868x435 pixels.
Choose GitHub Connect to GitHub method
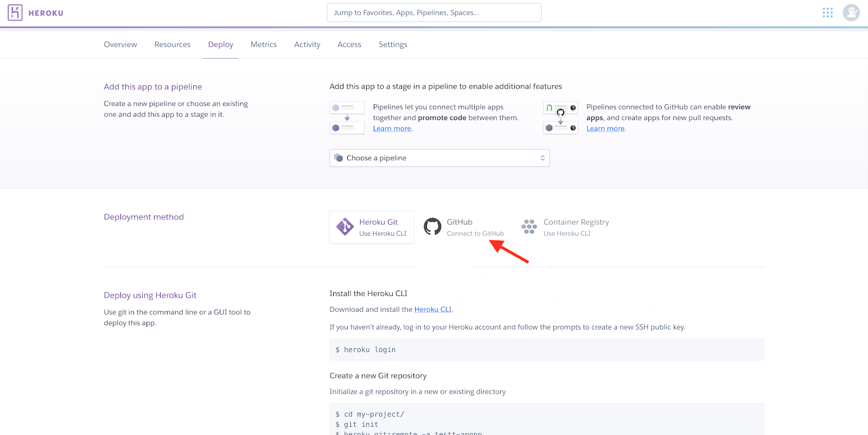tap(464, 227)
